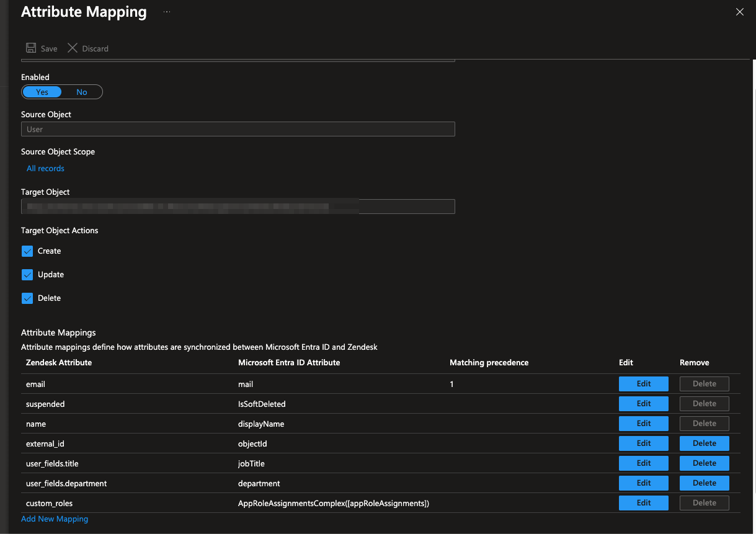Screen dimensions: 756x534
Task: Select the external_id attribute cell
Action: tap(47, 444)
